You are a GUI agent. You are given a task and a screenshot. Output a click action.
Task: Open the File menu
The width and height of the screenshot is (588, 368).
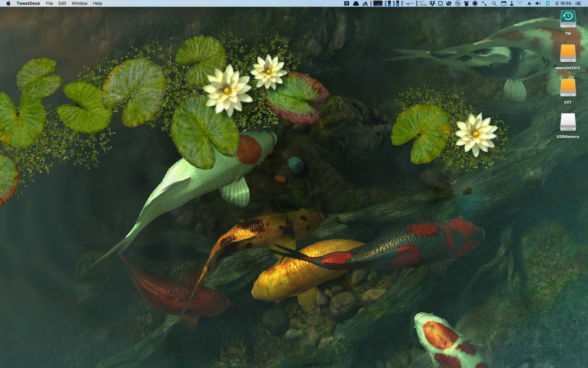tap(49, 3)
